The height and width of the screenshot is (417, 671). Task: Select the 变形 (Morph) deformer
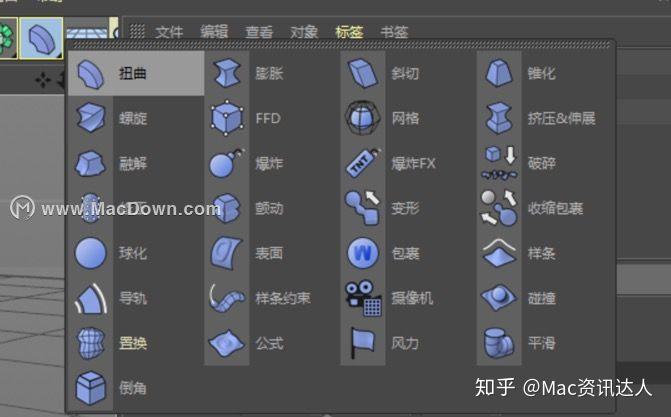(408, 208)
